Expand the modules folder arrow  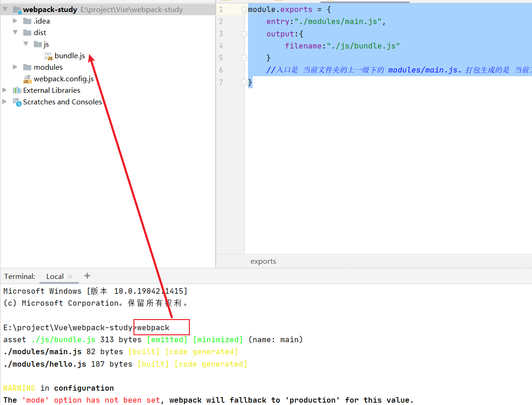click(15, 67)
